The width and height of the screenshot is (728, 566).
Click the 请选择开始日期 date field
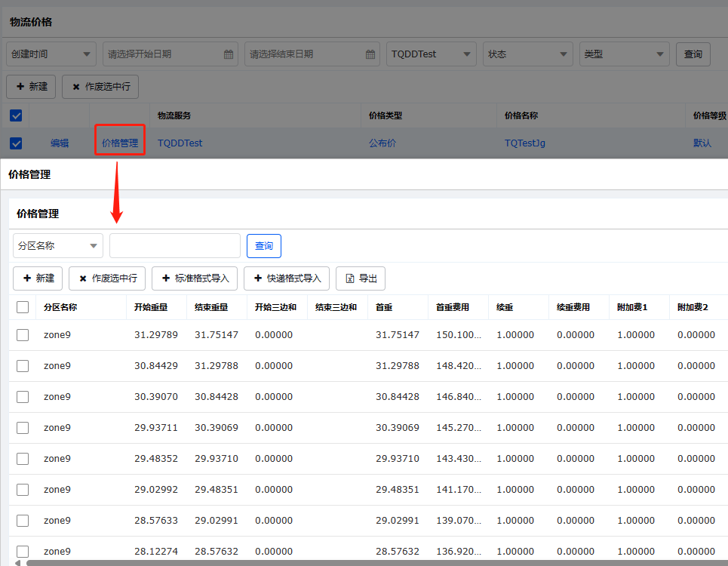(x=170, y=54)
